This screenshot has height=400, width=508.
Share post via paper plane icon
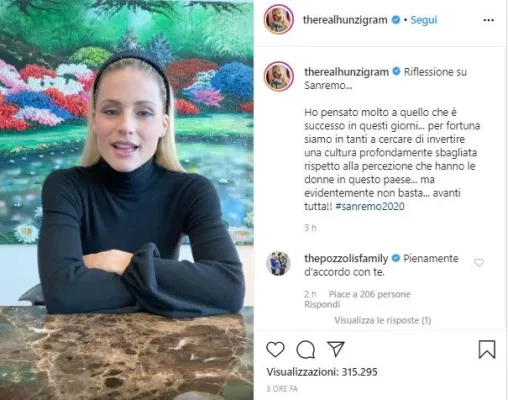click(x=335, y=349)
